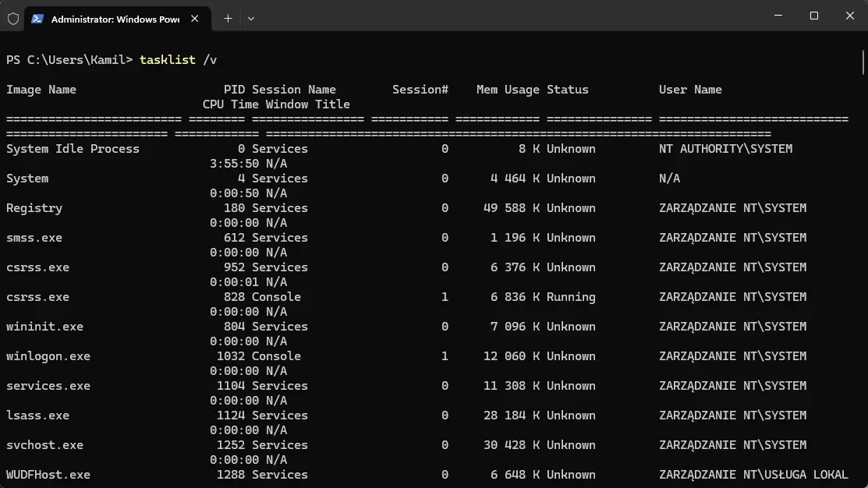Click the User Name column header
Image resolution: width=868 pixels, height=488 pixels.
(690, 90)
